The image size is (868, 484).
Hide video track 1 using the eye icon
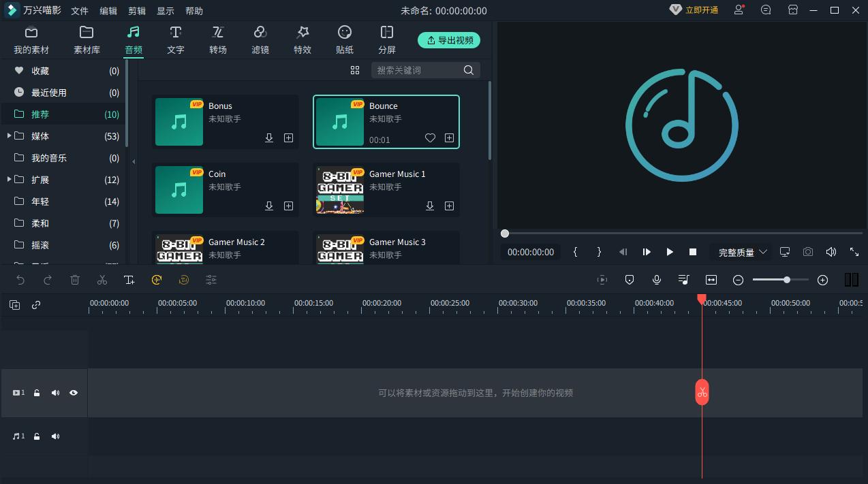click(x=74, y=392)
